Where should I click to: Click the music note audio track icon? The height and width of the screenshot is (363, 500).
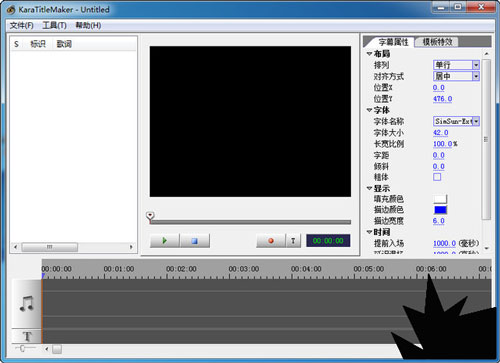point(26,304)
